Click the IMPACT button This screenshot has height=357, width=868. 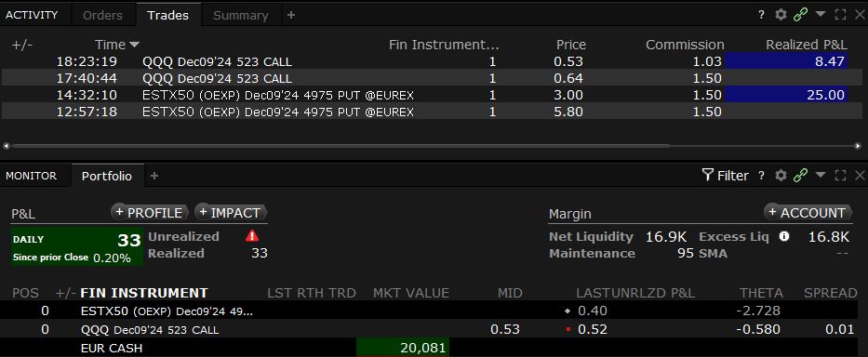click(x=231, y=213)
